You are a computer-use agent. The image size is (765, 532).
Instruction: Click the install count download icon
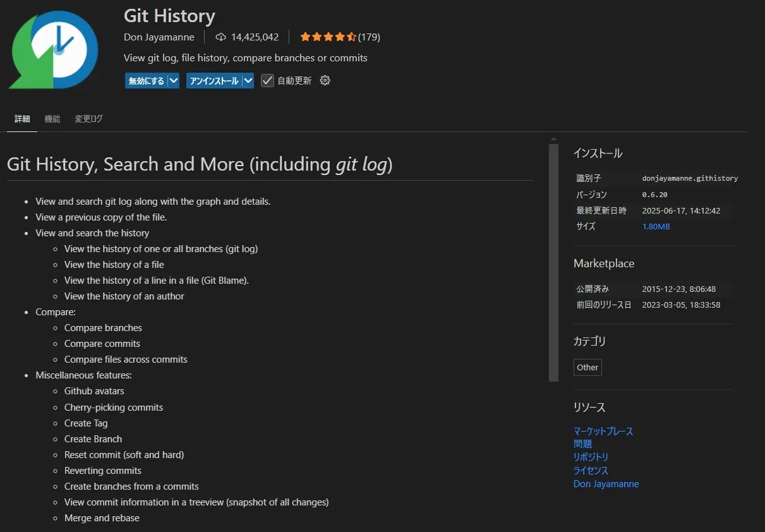tap(220, 37)
